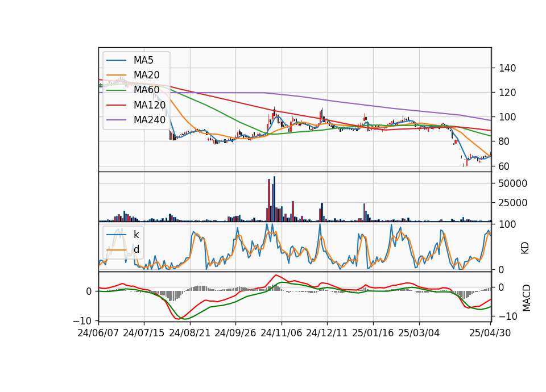
Task: Click the date label 24/11/06
Action: (x=282, y=333)
